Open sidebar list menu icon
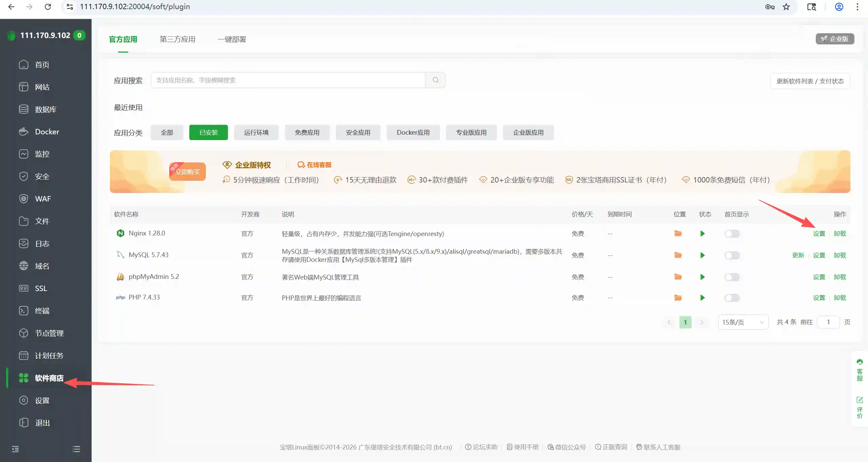 click(x=76, y=449)
